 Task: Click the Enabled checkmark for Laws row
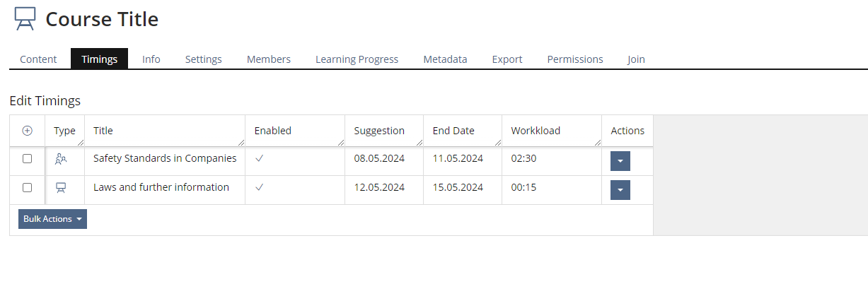point(259,188)
